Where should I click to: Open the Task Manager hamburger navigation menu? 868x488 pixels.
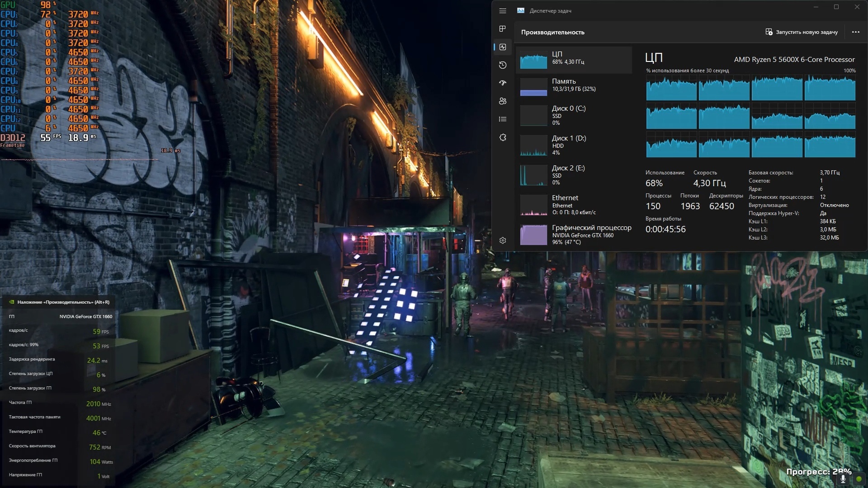[503, 11]
